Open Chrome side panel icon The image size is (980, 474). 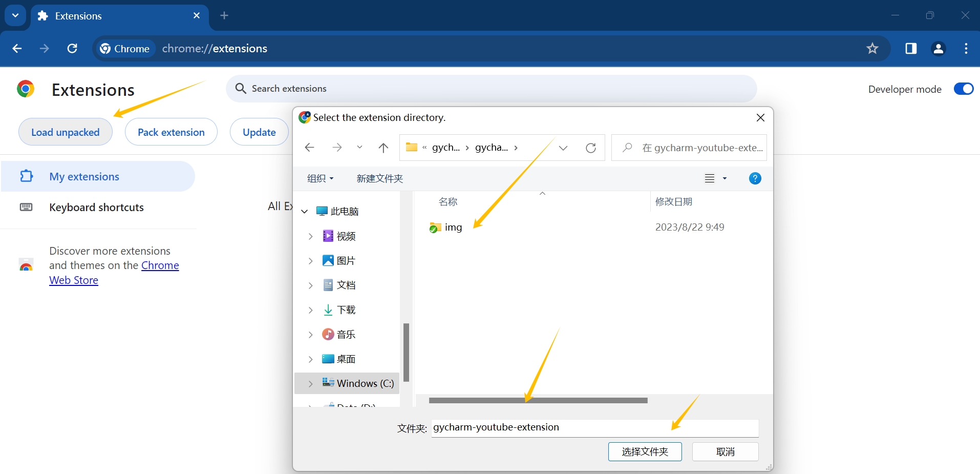tap(910, 48)
